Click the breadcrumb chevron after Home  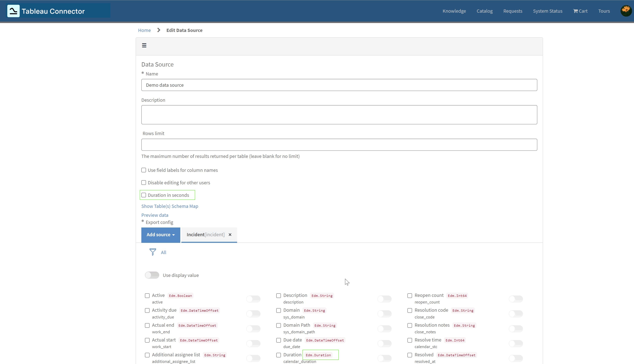158,30
